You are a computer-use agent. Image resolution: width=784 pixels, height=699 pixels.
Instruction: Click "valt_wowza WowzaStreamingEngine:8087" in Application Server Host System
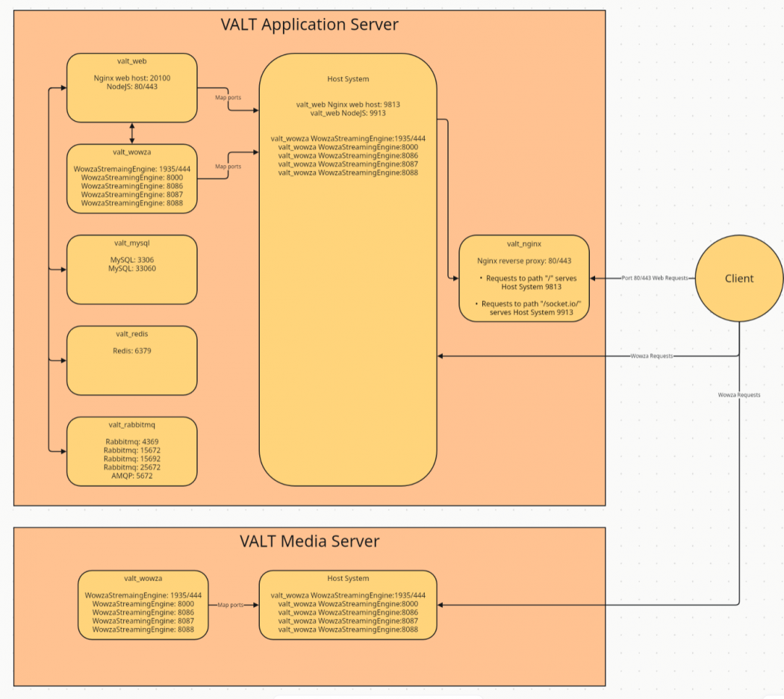coord(348,164)
